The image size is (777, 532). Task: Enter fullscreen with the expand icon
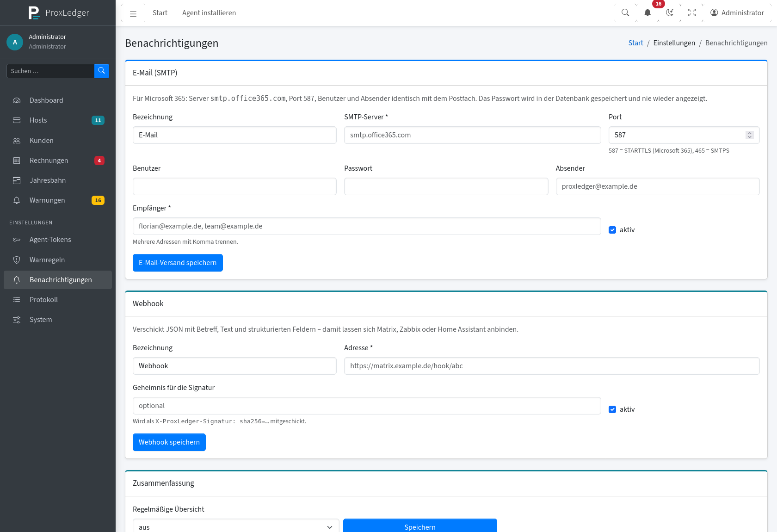tap(692, 13)
